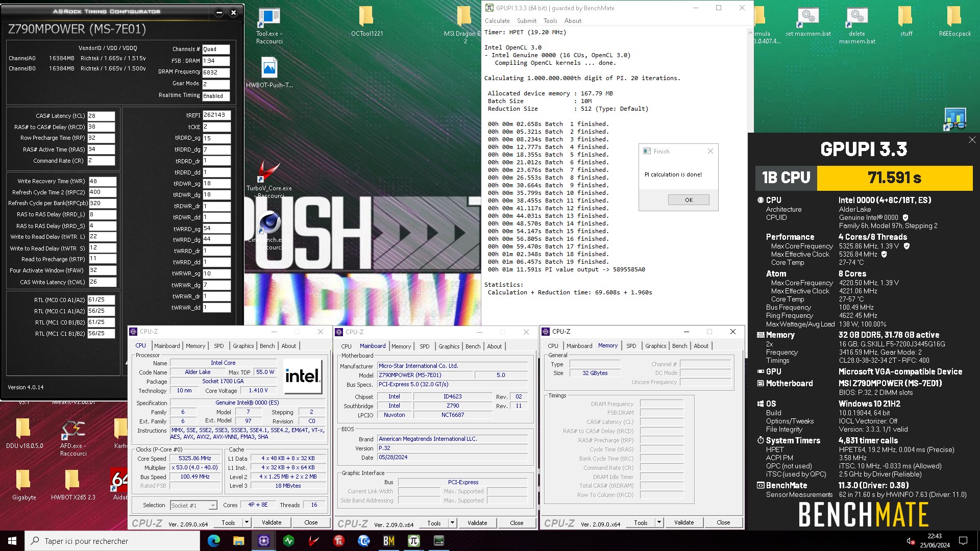Close the BenchMate GPUPI 3.3 result panel
The image size is (980, 551).
click(972, 140)
